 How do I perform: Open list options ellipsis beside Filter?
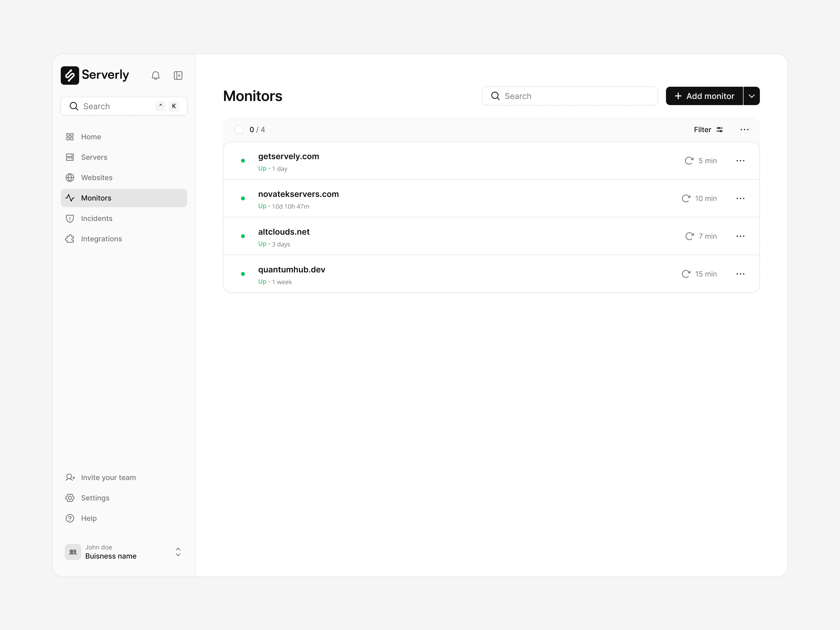pyautogui.click(x=744, y=130)
